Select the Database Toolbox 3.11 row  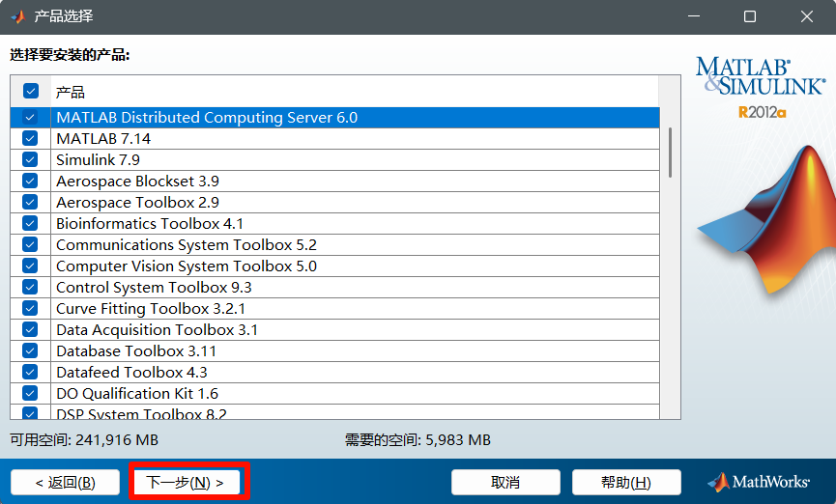334,351
